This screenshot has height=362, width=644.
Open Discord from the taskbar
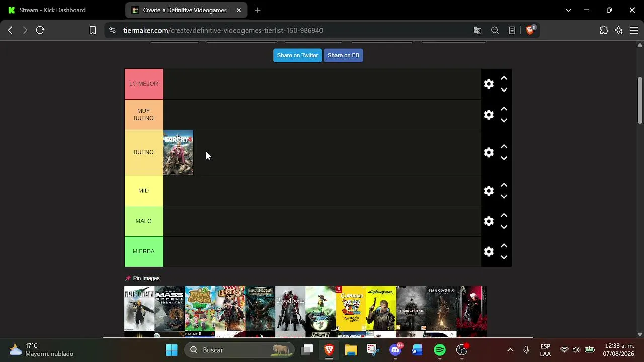[396, 350]
